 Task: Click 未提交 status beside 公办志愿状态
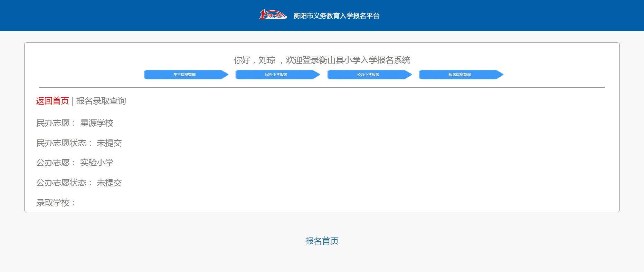(x=109, y=183)
